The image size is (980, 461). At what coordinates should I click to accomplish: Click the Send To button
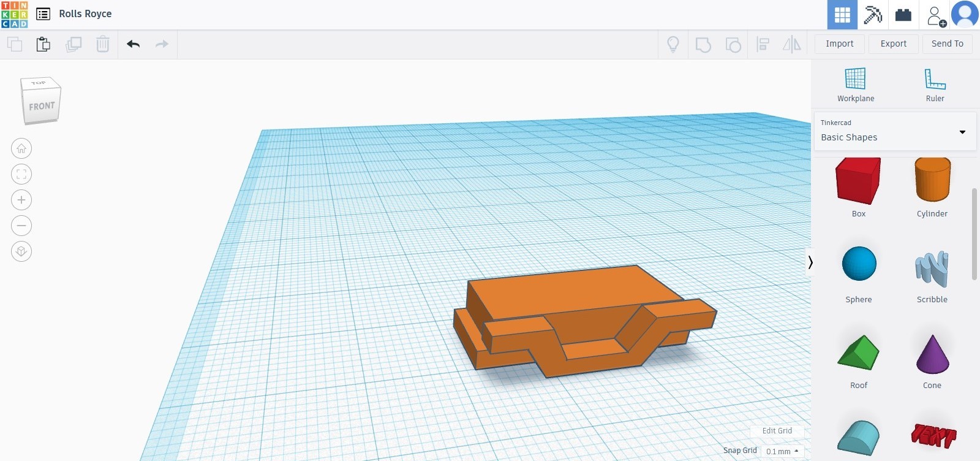pos(947,44)
